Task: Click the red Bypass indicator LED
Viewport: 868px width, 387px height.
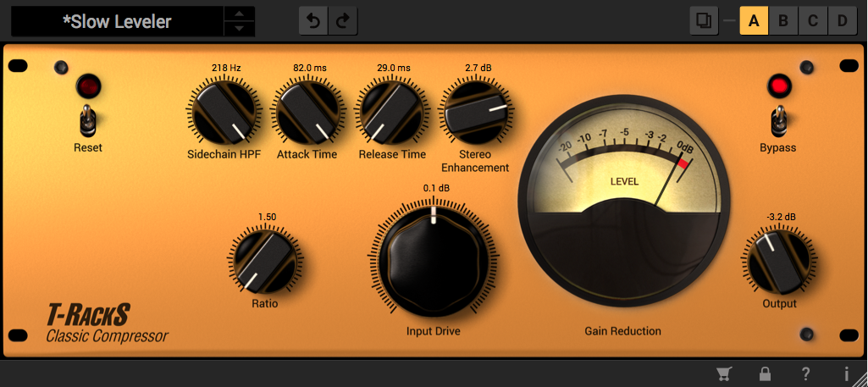Action: (x=779, y=87)
